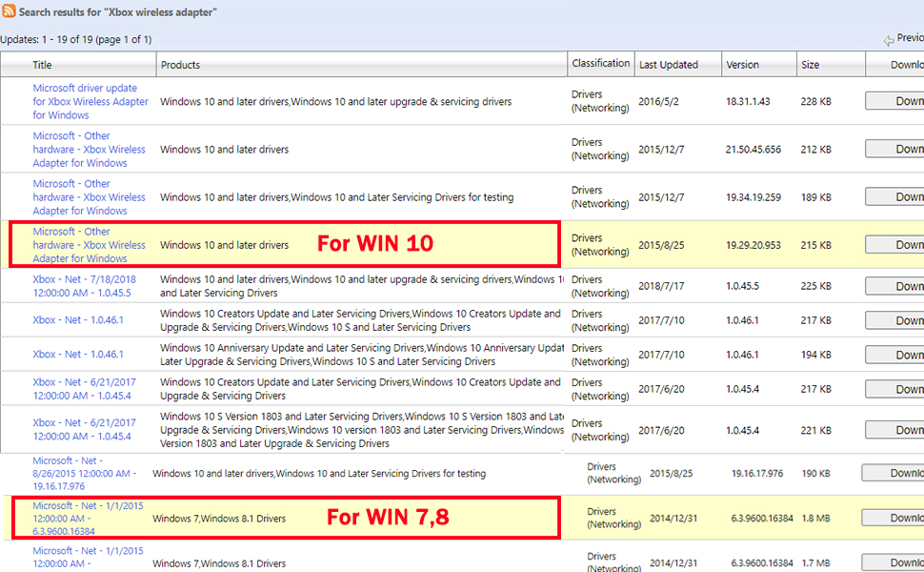Download the 1.0.45.4 driver sized 221 KB
The width and height of the screenshot is (924, 572).
(894, 430)
